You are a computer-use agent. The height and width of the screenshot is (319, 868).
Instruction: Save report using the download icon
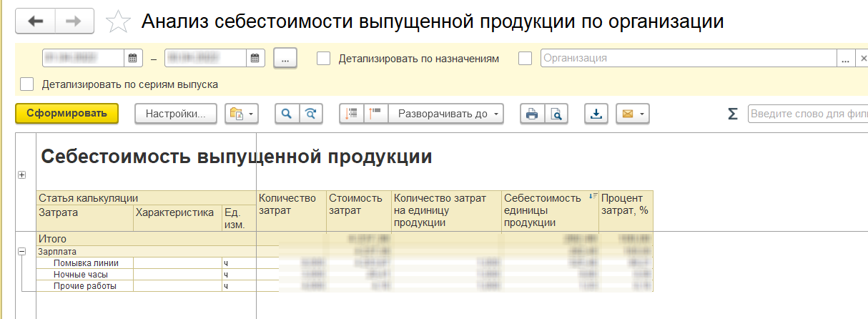(596, 114)
